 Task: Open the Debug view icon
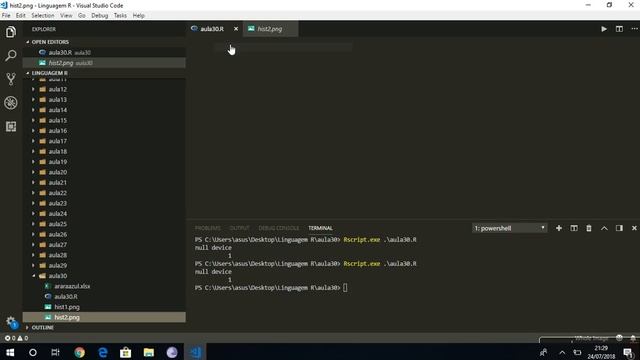(11, 102)
